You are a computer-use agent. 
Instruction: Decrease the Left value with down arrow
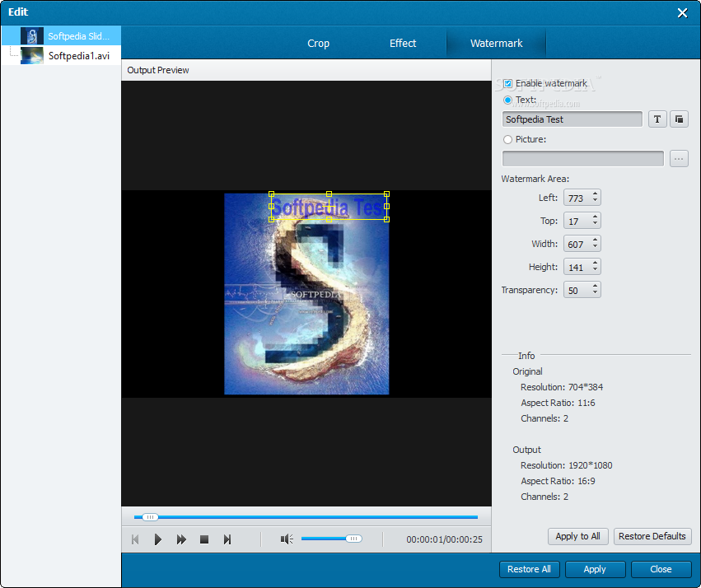595,201
